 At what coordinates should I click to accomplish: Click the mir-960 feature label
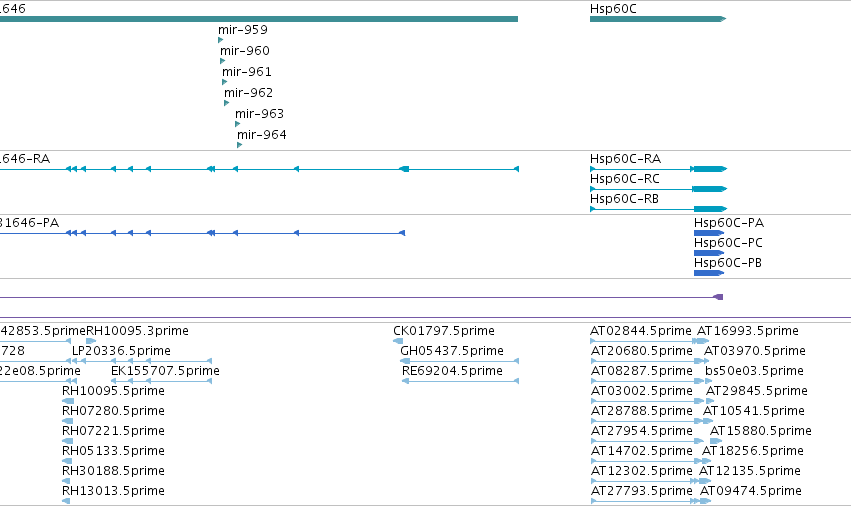point(245,50)
